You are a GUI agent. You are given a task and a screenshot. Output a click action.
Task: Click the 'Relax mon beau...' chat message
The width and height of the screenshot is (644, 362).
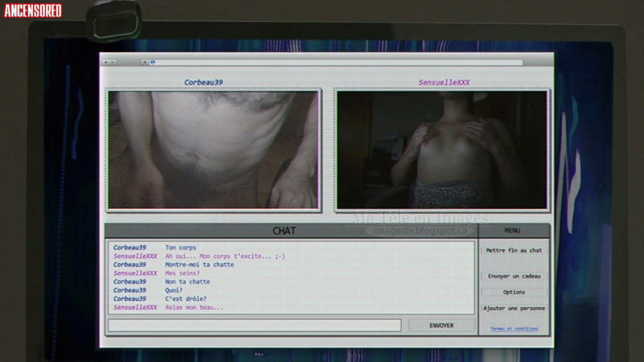(195, 308)
